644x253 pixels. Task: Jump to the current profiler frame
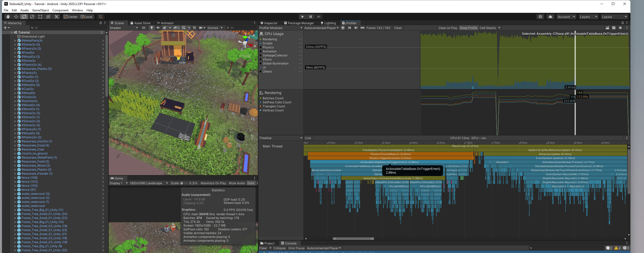point(362,28)
